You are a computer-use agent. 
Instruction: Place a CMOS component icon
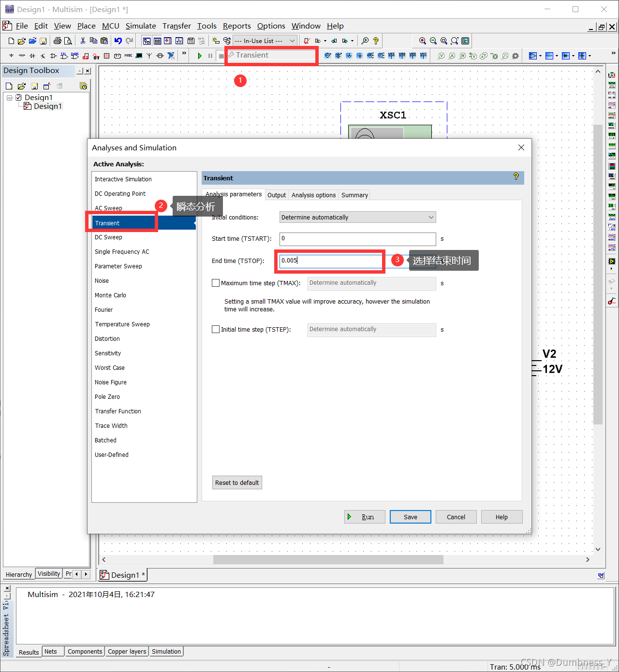(x=74, y=56)
